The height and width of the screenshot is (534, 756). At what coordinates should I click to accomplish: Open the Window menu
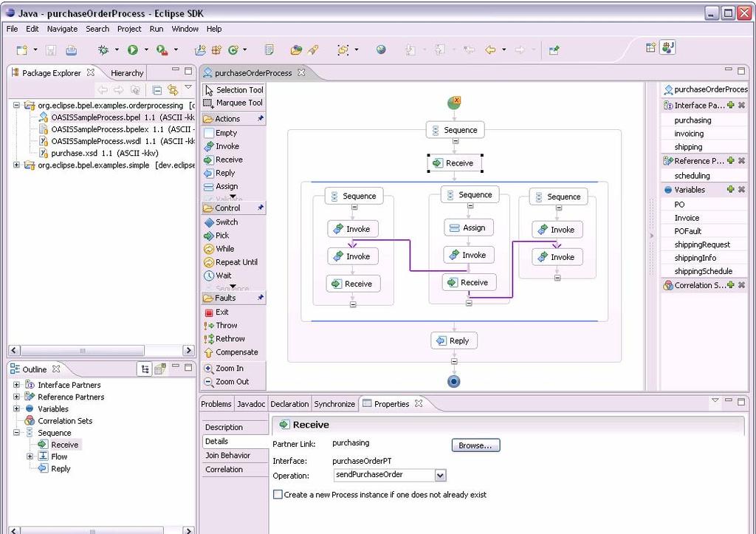click(x=185, y=29)
